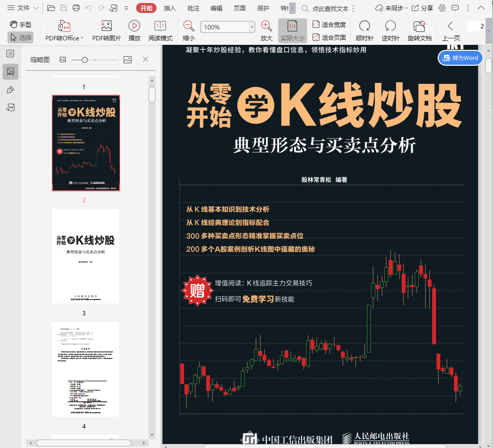
Task: Click the small thumbnail size icon
Action: click(x=63, y=59)
